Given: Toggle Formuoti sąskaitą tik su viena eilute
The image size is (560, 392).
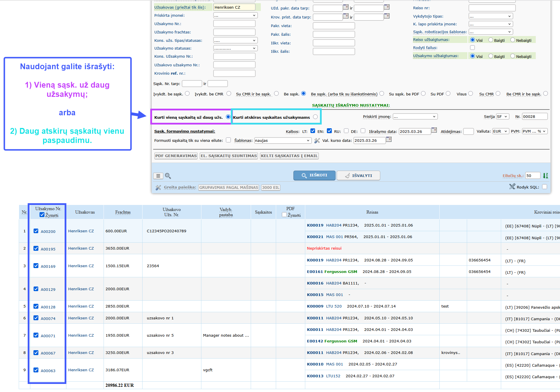Looking at the screenshot, I should click(229, 140).
